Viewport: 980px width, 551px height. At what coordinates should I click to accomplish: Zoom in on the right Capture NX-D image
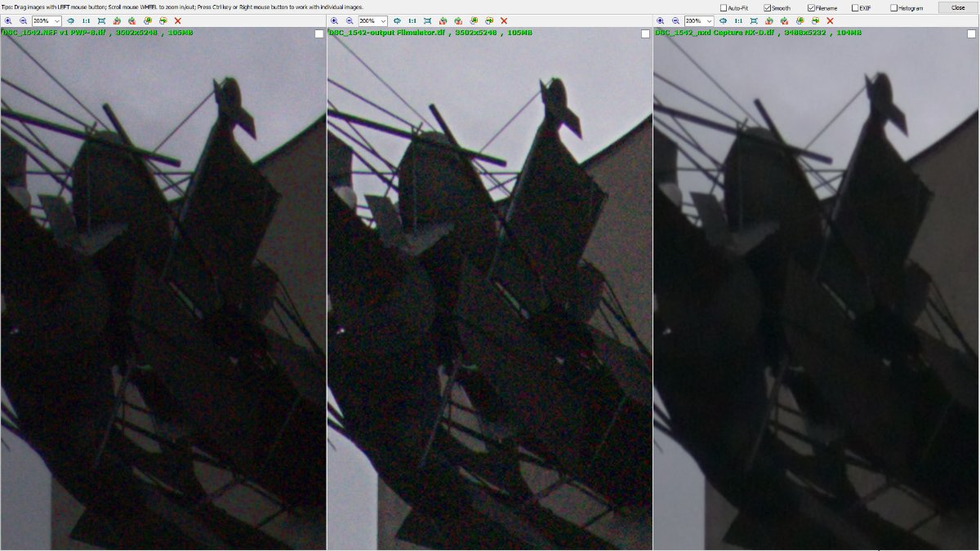point(660,20)
